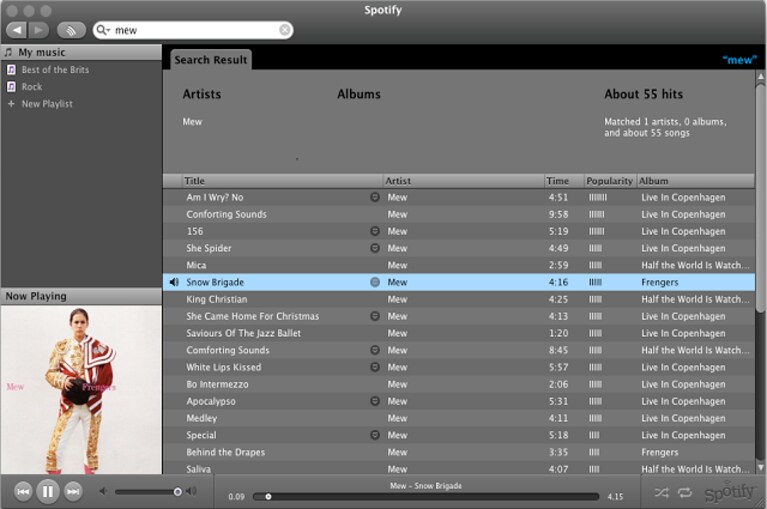Select Saviours Of The Jazz Ballet track
This screenshot has height=509, width=767.
[458, 333]
